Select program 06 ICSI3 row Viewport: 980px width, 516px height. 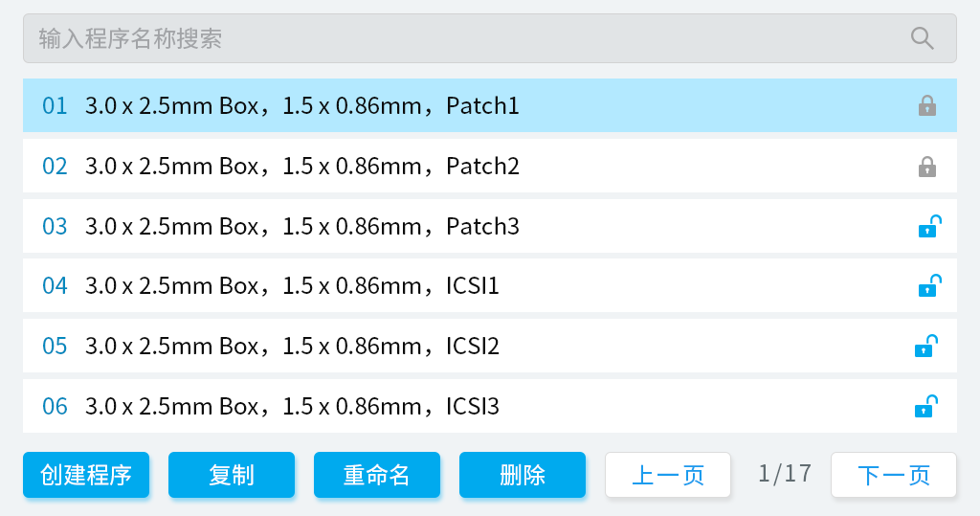(x=459, y=407)
